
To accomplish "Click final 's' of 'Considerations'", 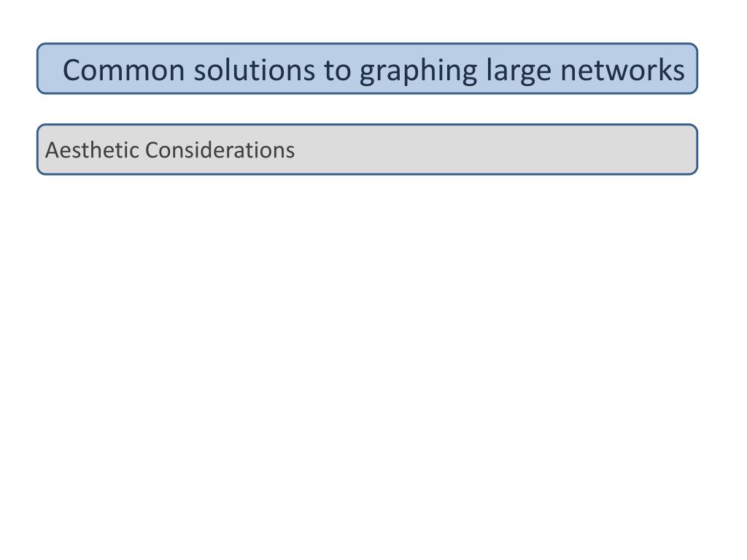I will point(290,153).
